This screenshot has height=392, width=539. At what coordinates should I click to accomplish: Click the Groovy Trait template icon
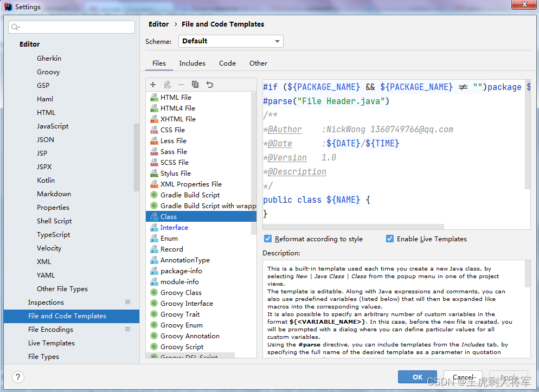pyautogui.click(x=154, y=314)
